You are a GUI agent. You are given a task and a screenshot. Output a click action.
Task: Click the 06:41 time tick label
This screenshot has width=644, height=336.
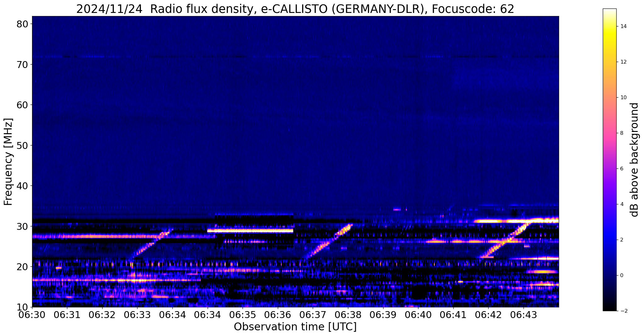(453, 315)
